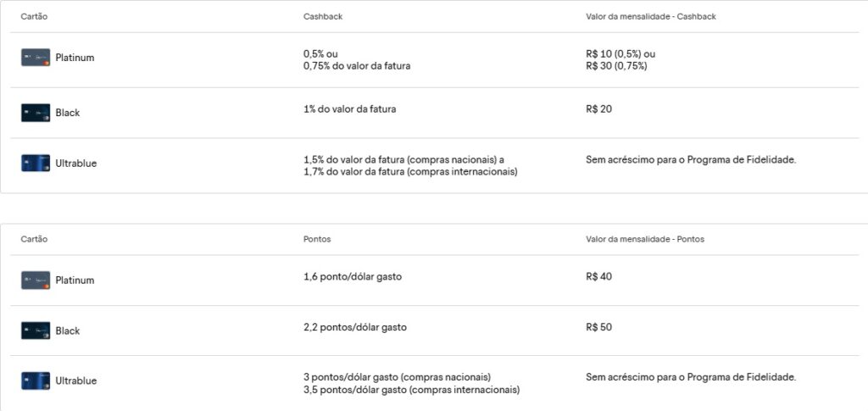Click the 'Valor da mensalidade - Cashback' header
The width and height of the screenshot is (868, 411).
[x=650, y=17]
